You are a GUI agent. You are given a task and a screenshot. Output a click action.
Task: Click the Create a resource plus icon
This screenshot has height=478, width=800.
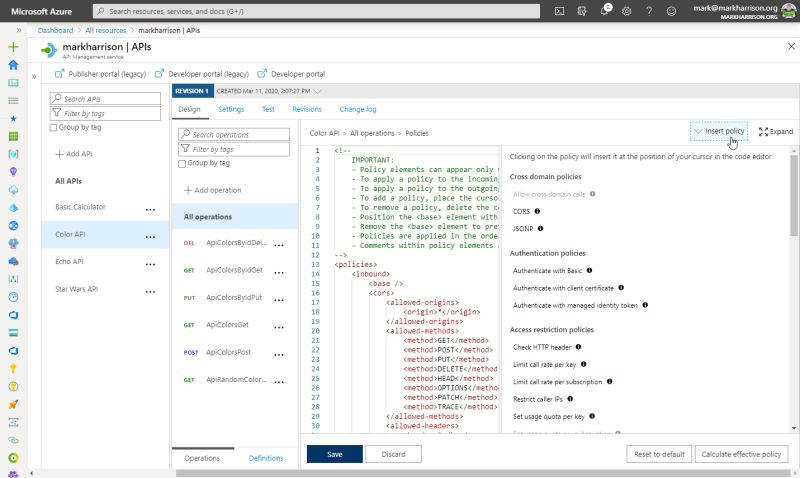13,47
